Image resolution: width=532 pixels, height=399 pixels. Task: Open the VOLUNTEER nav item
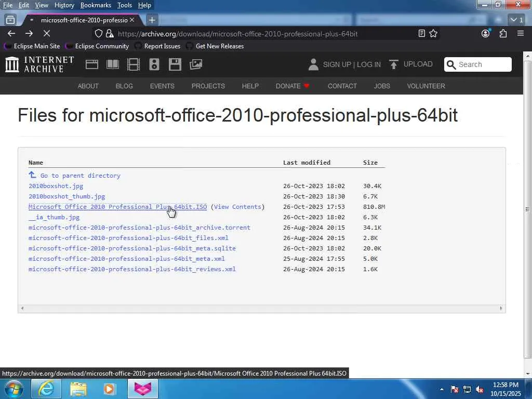tap(426, 86)
